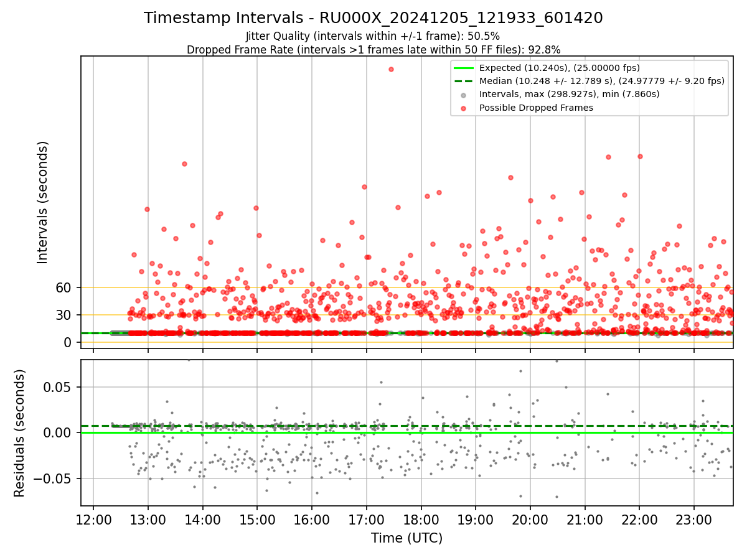The image size is (747, 560).
Task: Click the 'Intervals (seconds)' y-axis label
Action: point(42,202)
